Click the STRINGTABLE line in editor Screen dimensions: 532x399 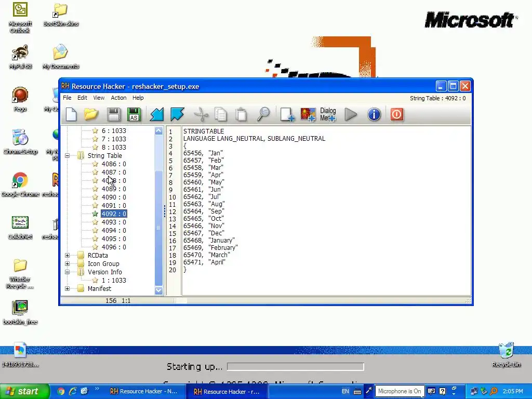[x=204, y=131]
